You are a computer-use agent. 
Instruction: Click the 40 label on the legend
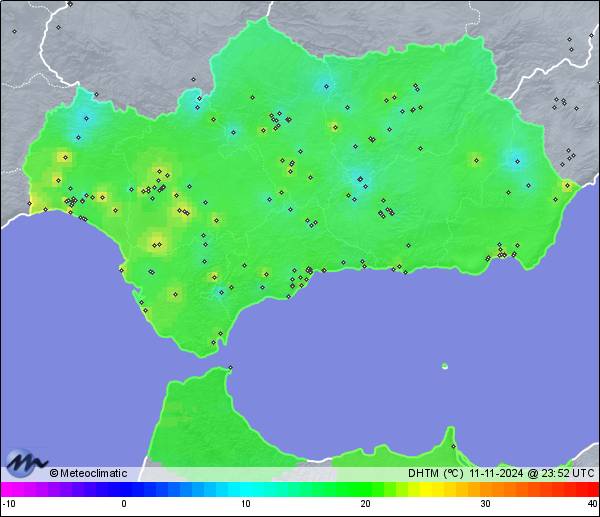point(592,503)
